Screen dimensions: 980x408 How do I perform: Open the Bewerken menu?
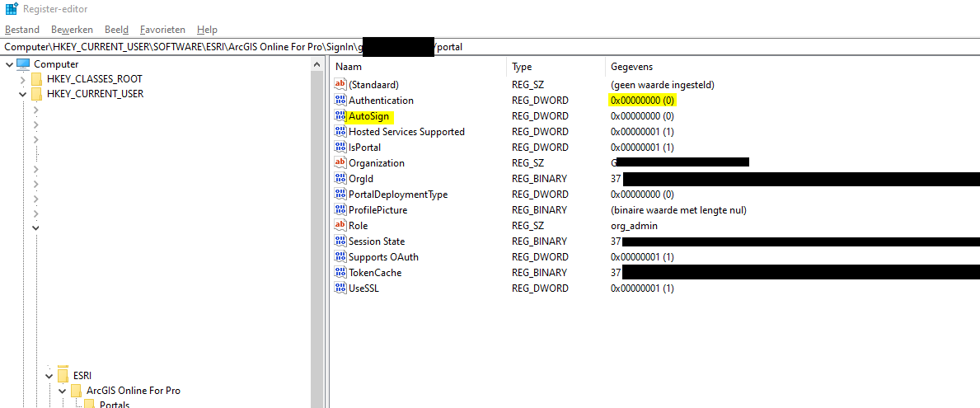coord(72,30)
